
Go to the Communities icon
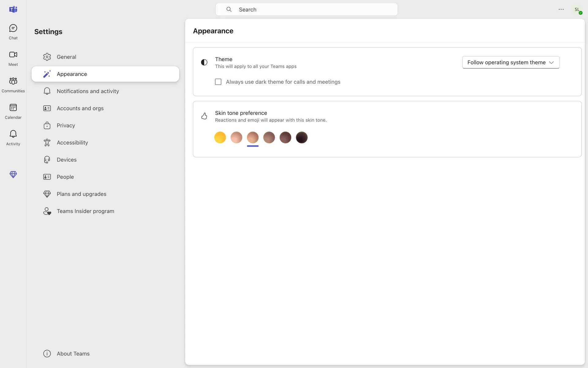click(13, 81)
